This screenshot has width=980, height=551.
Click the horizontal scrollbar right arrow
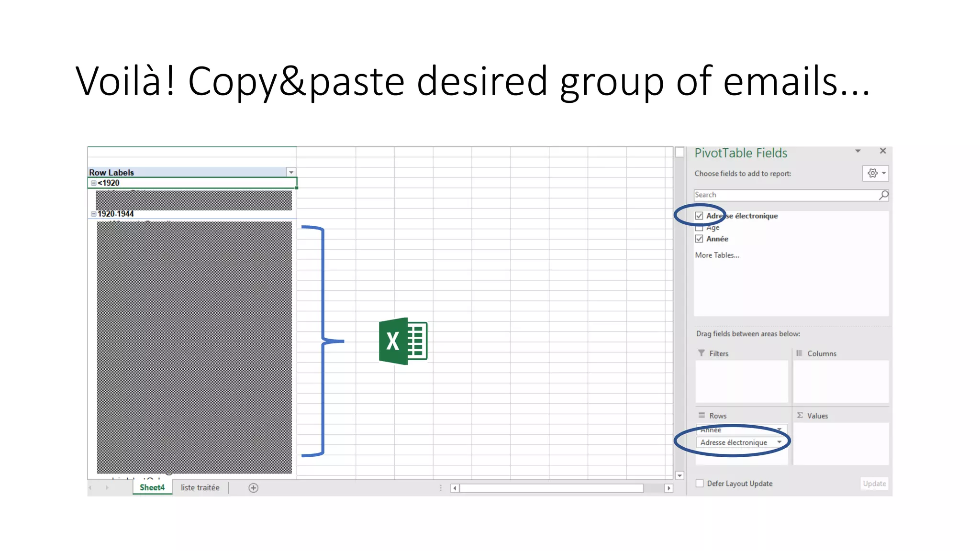668,488
